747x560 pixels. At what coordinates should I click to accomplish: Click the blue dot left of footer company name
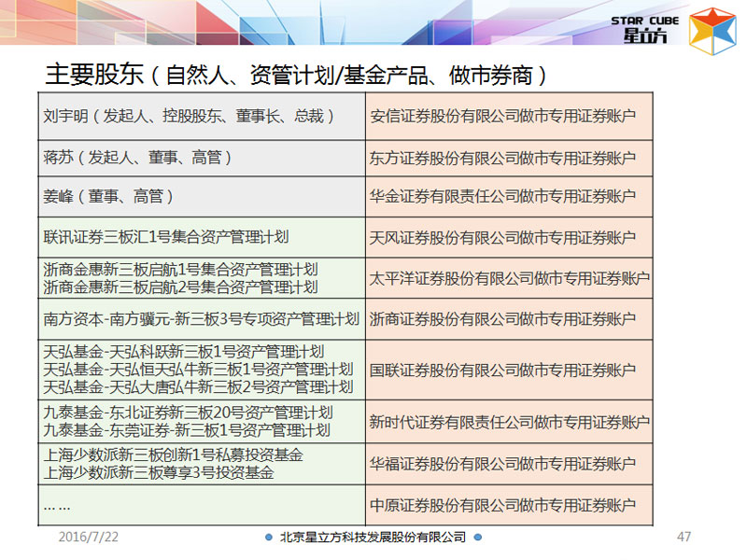269,538
